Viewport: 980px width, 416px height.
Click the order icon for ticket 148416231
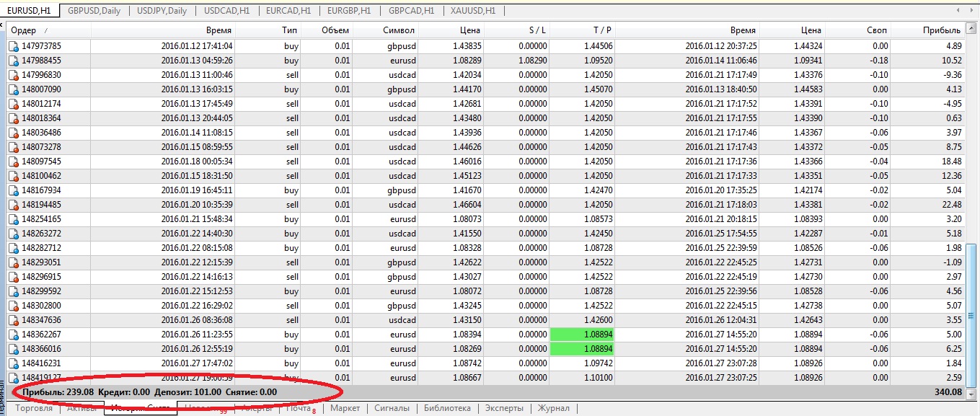click(x=14, y=363)
